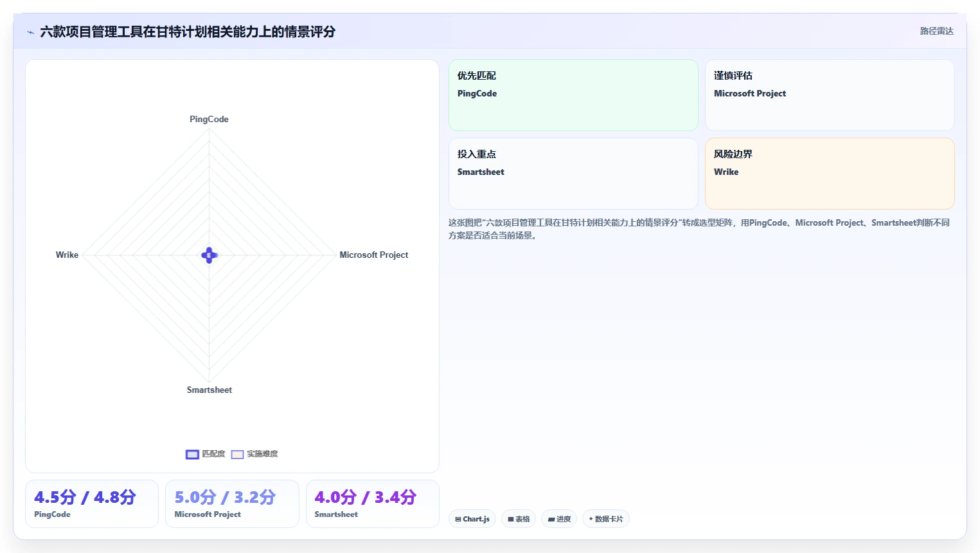
Task: Click the Microsoft Project radar axis label
Action: (x=373, y=255)
